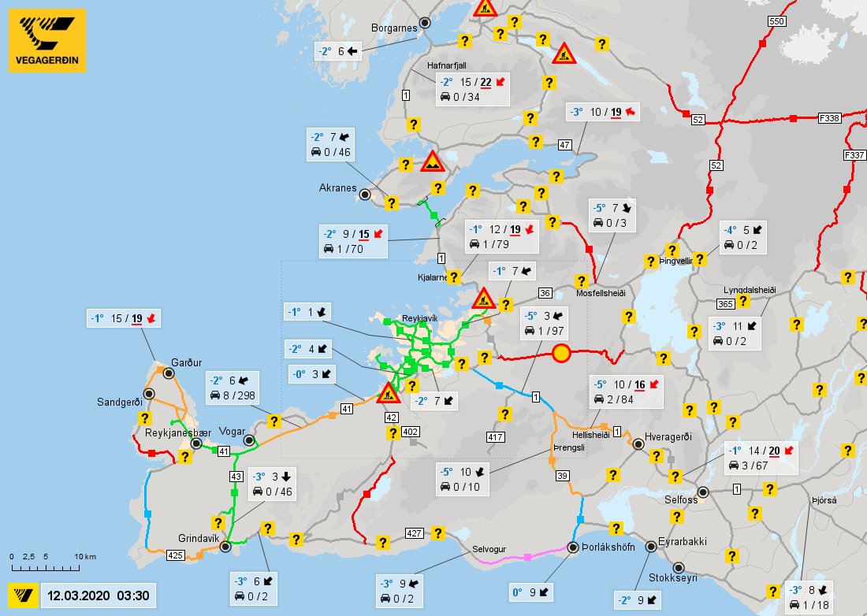Select the route 36 road number label
867x616 pixels.
click(x=545, y=293)
